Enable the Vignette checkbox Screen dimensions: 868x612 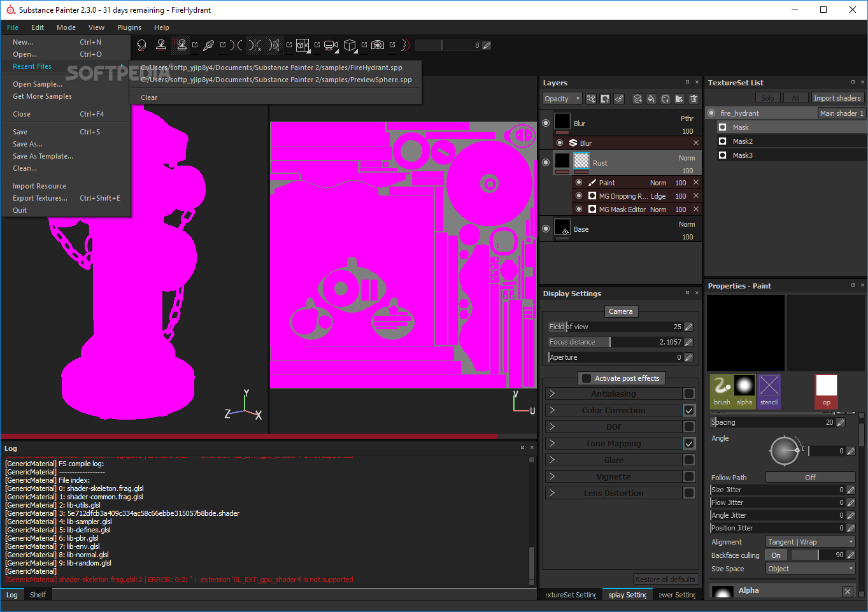pyautogui.click(x=689, y=476)
